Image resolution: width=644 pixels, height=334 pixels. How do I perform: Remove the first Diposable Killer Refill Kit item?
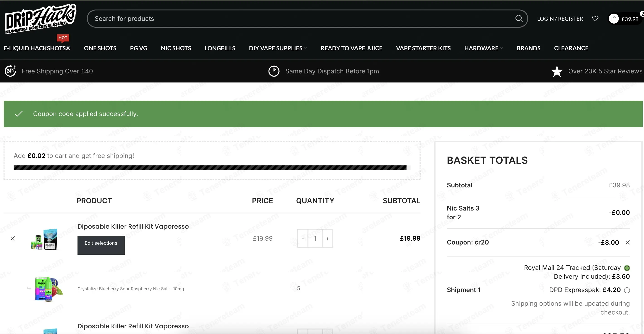12,238
